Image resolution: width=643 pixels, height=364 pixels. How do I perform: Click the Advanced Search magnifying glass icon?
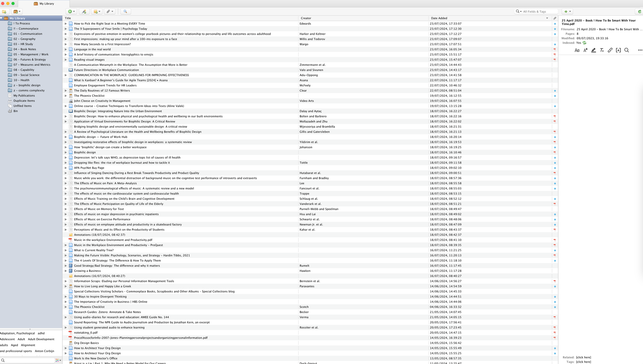coord(125,11)
